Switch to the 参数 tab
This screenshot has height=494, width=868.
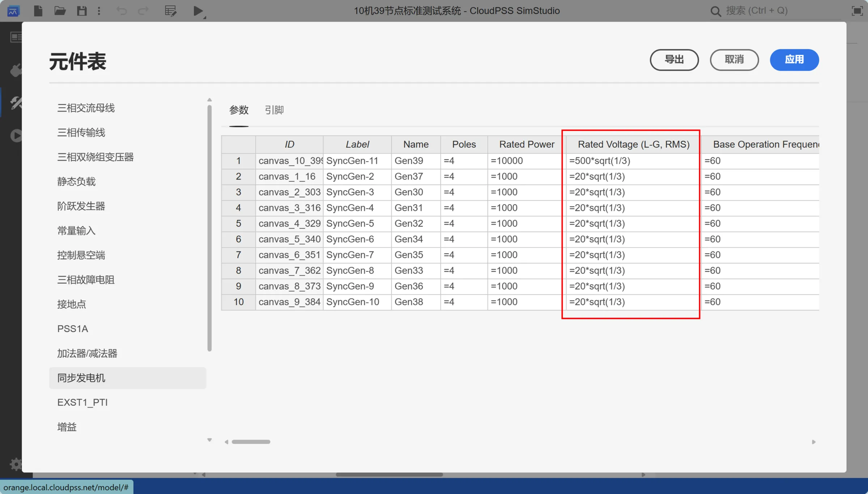coord(239,110)
